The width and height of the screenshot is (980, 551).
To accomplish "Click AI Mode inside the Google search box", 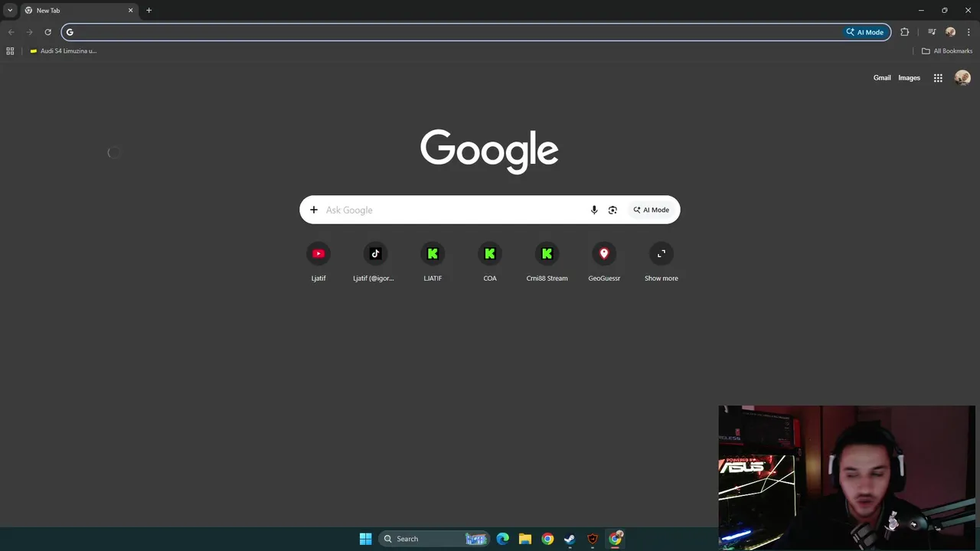I will pyautogui.click(x=651, y=210).
